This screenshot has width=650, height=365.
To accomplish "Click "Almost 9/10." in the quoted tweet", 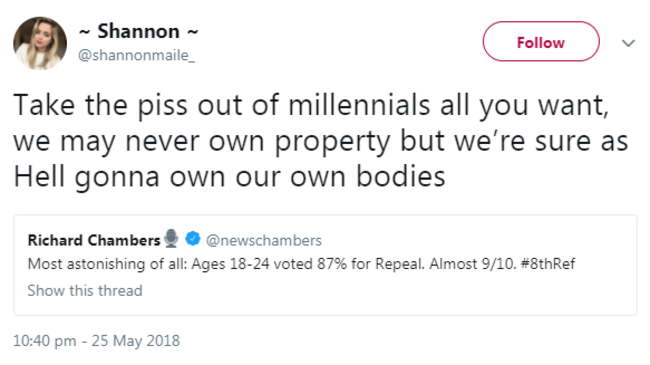I will point(472,263).
